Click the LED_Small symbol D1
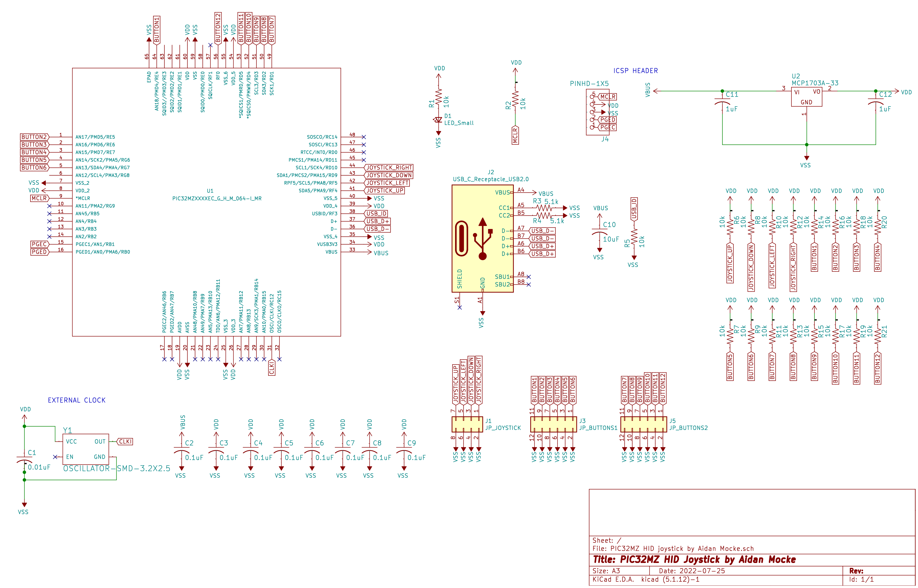918x588 pixels. (x=439, y=120)
